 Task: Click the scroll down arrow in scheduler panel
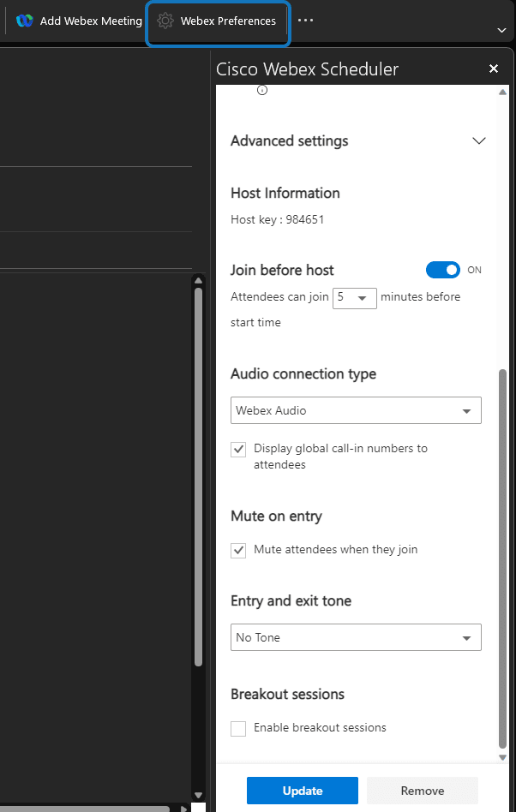click(502, 757)
